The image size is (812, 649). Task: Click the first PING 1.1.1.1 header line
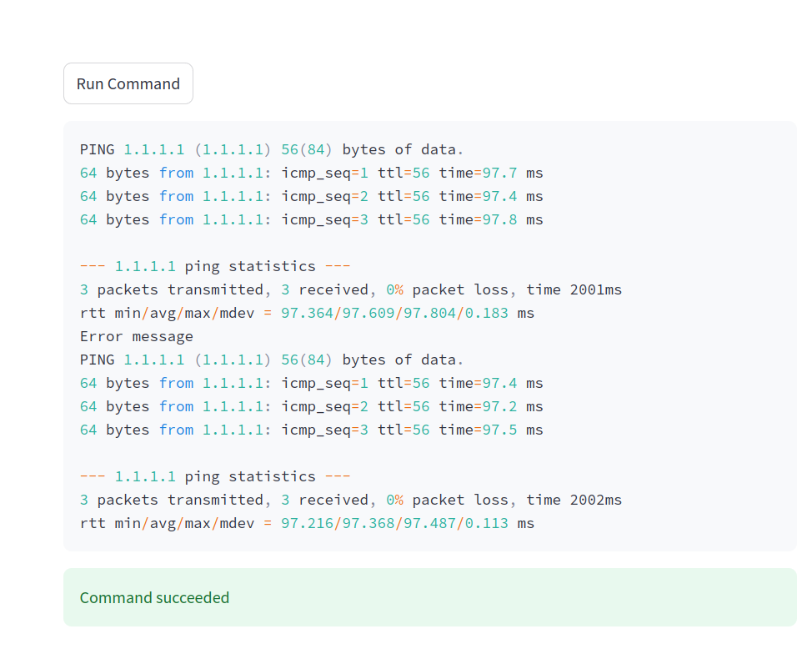point(272,150)
